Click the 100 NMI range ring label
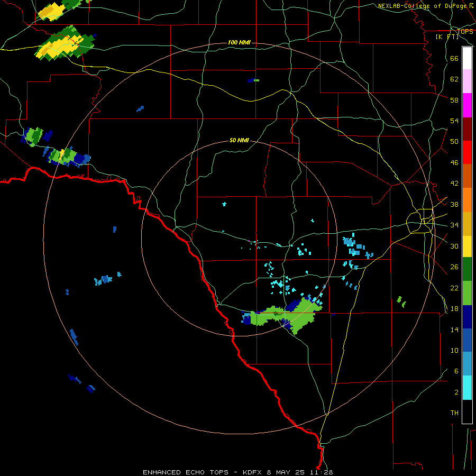The width and height of the screenshot is (476, 476). coord(239,42)
